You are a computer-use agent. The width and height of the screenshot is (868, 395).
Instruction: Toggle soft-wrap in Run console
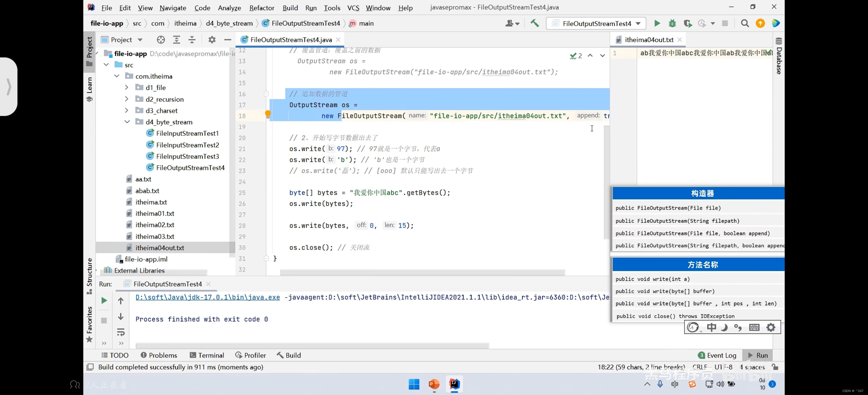coord(121,332)
